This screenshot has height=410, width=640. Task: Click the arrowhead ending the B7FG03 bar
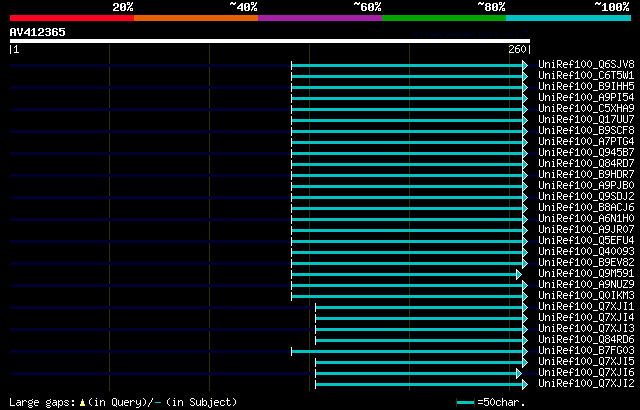pyautogui.click(x=525, y=352)
